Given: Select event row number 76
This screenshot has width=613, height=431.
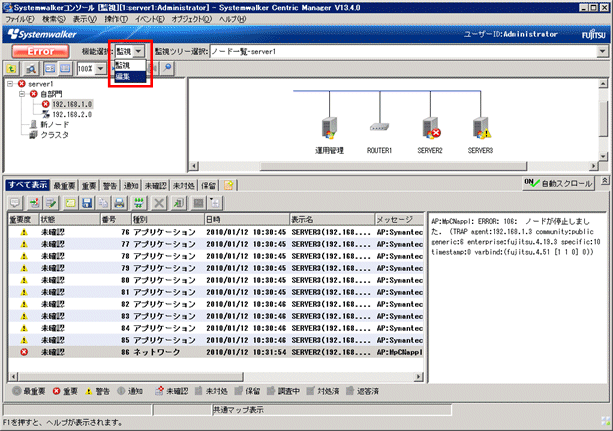Looking at the screenshot, I should 215,232.
